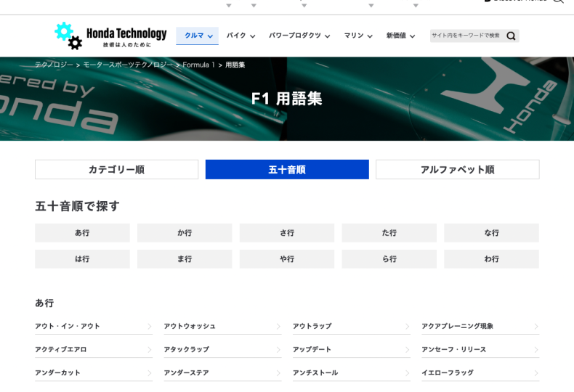Click the search magnifier icon
The width and height of the screenshot is (574, 392).
[511, 36]
